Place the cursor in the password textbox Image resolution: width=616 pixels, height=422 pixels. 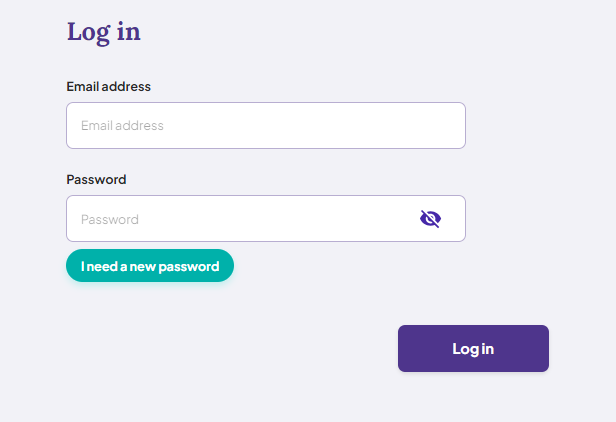point(266,218)
